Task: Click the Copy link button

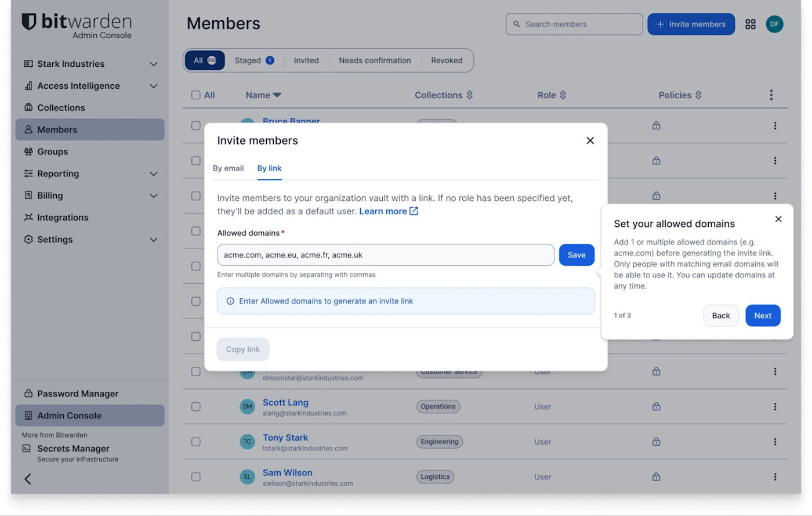Action: tap(243, 349)
